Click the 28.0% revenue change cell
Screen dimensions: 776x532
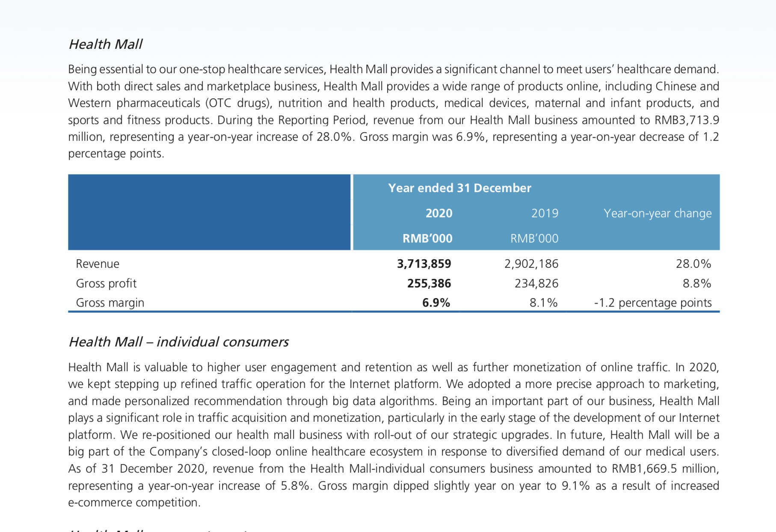click(693, 263)
